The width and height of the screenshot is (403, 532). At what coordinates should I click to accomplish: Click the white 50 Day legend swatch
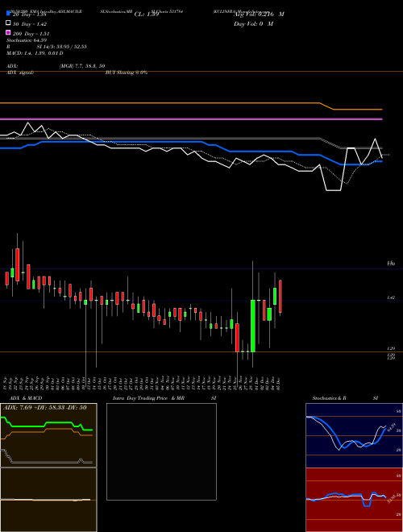pyautogui.click(x=8, y=23)
